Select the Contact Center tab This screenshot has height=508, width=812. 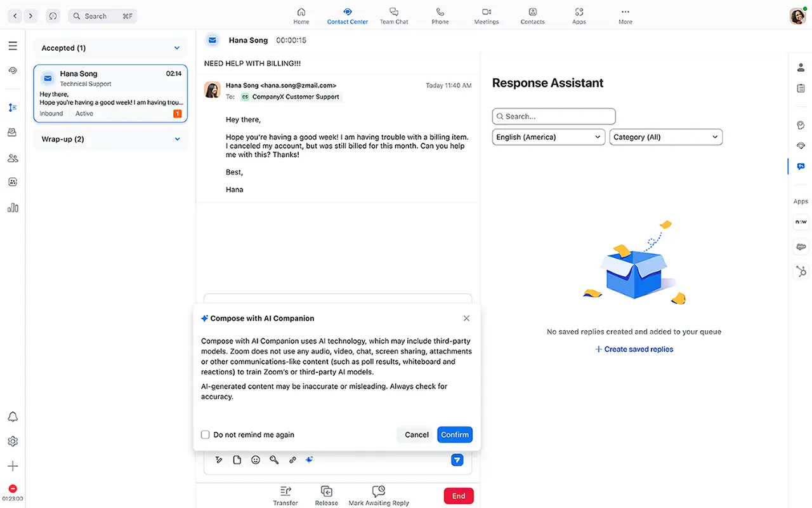point(348,16)
